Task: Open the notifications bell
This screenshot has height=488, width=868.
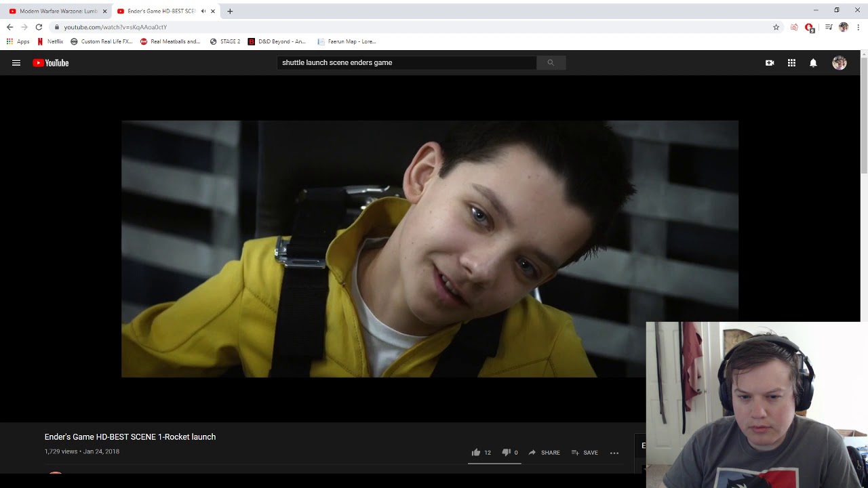Action: click(813, 63)
